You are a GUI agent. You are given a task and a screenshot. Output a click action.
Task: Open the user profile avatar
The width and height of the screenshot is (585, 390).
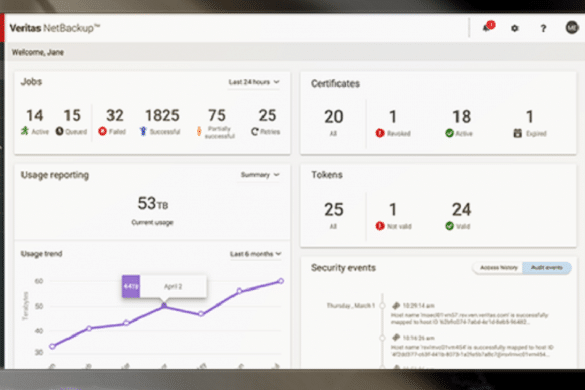(572, 27)
